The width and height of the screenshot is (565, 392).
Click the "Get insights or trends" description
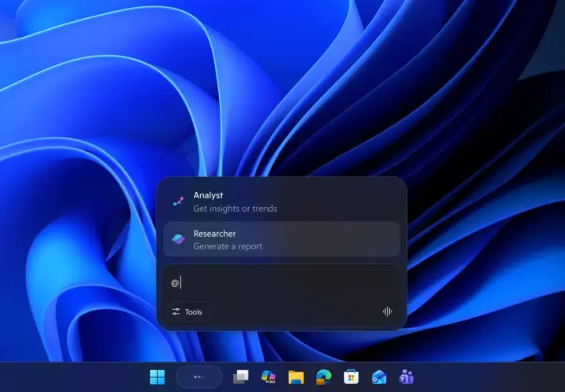click(x=235, y=209)
